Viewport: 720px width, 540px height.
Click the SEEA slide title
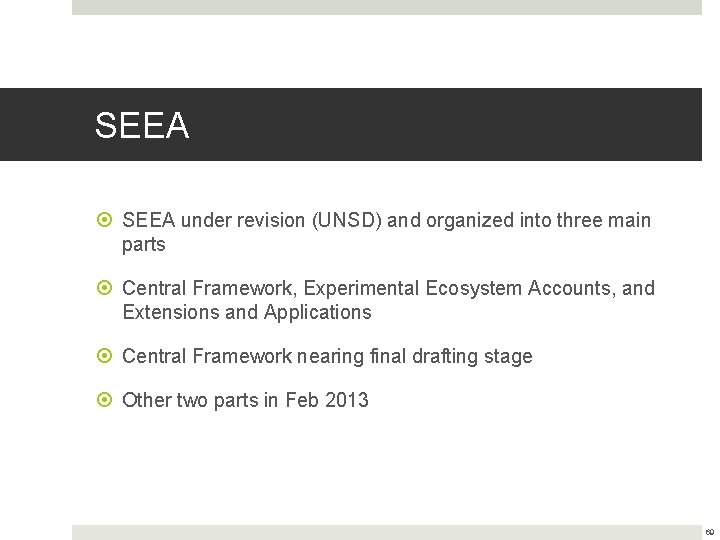(x=142, y=126)
